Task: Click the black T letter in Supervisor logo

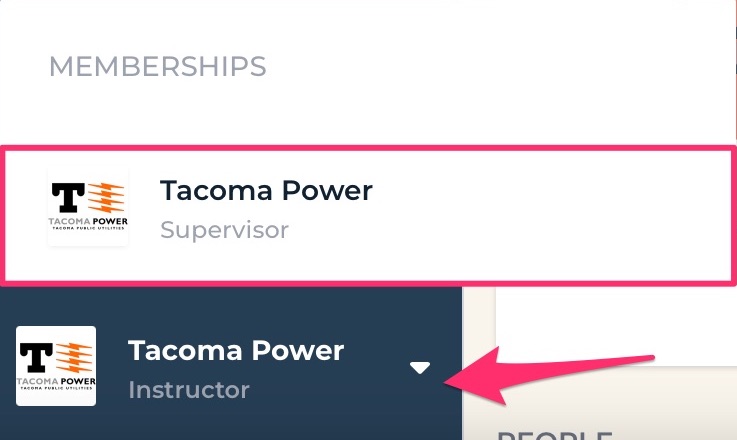Action: click(68, 197)
